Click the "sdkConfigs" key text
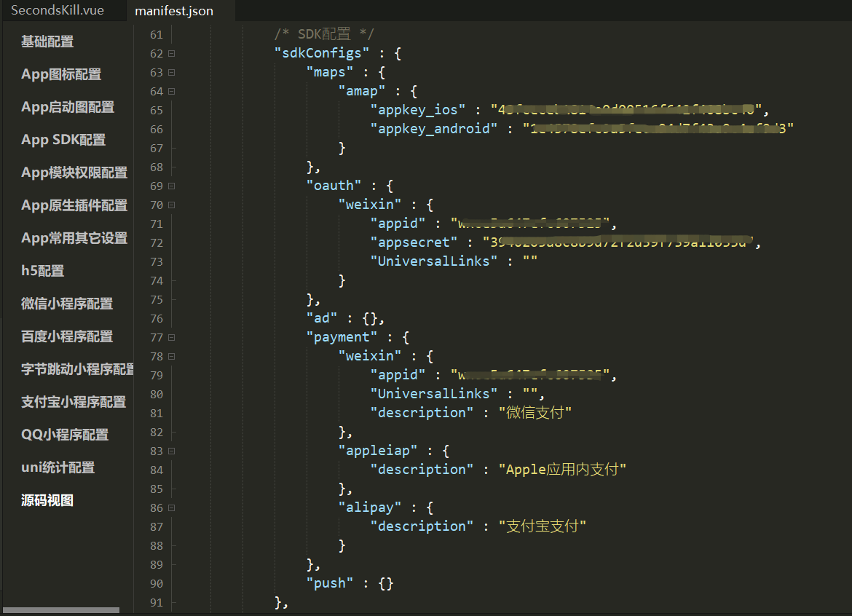Viewport: 852px width, 616px height. pos(322,53)
